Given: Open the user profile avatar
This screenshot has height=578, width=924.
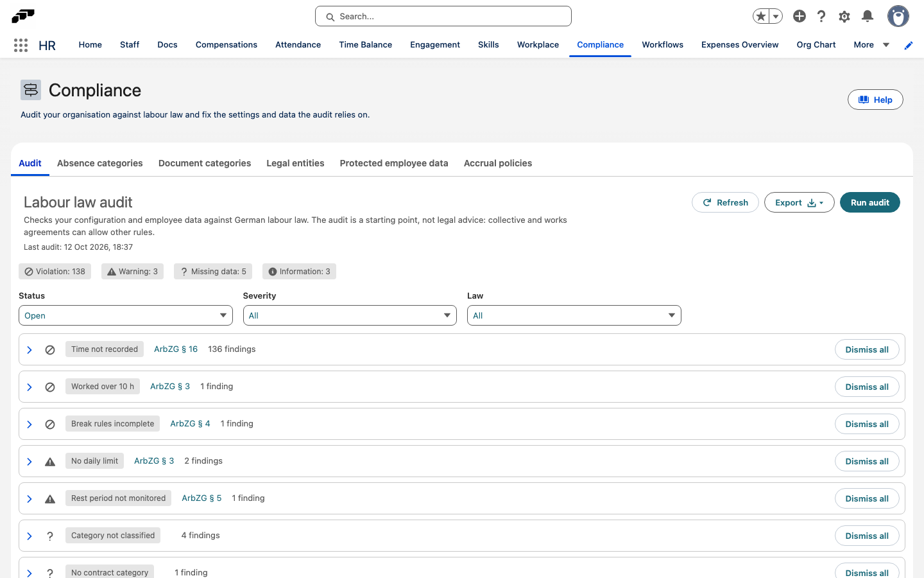Looking at the screenshot, I should click(898, 16).
